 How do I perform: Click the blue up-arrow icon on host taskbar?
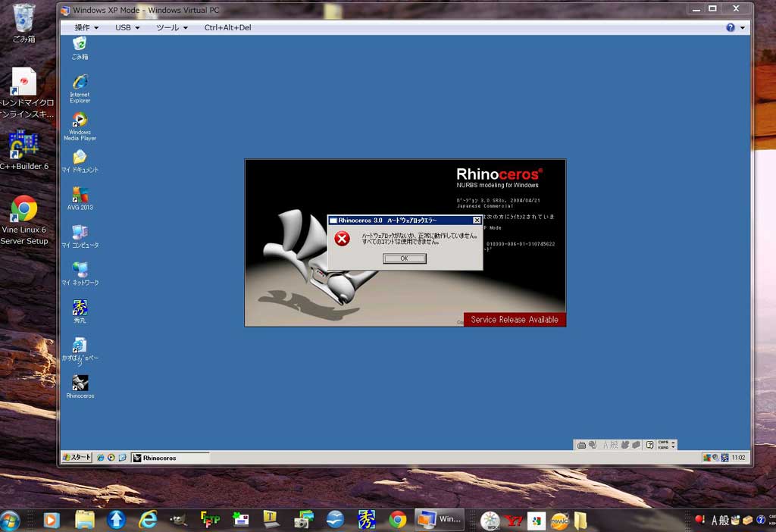tap(116, 520)
